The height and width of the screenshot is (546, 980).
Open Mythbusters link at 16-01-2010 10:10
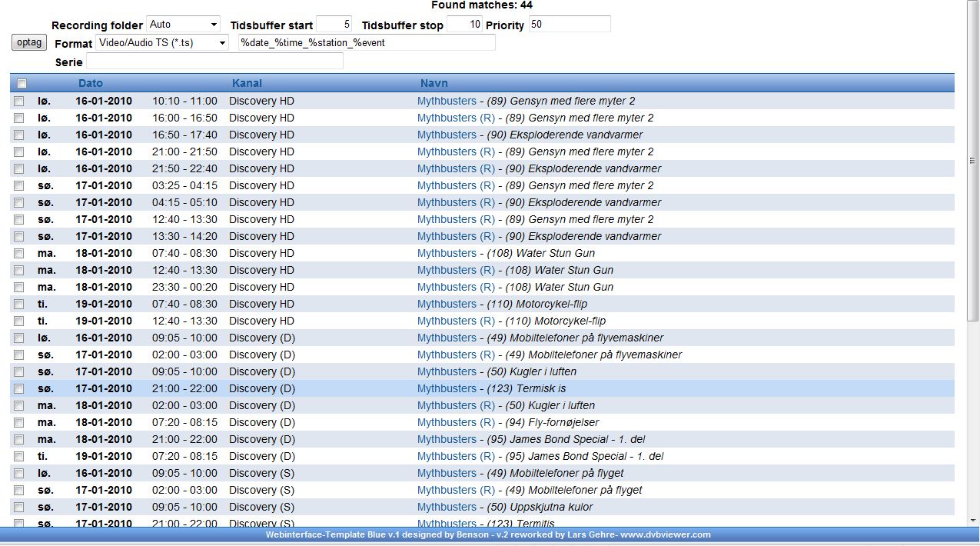(x=447, y=101)
